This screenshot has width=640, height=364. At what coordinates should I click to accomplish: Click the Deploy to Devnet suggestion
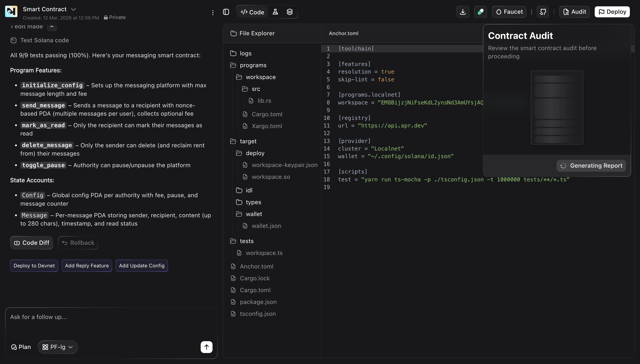coord(34,265)
